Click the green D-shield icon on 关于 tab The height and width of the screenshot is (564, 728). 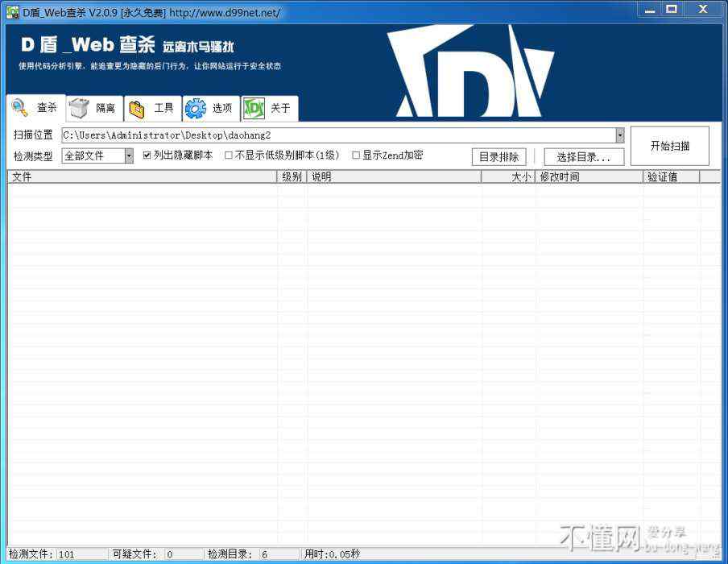coord(254,109)
